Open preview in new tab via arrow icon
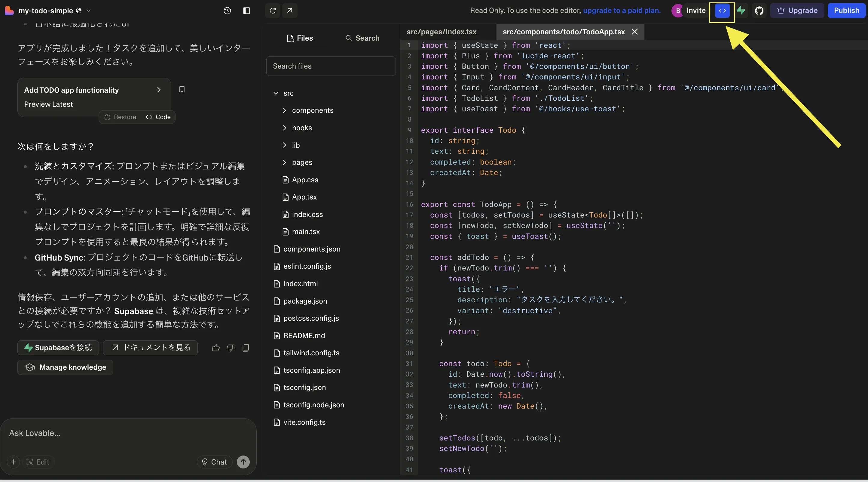 tap(289, 11)
